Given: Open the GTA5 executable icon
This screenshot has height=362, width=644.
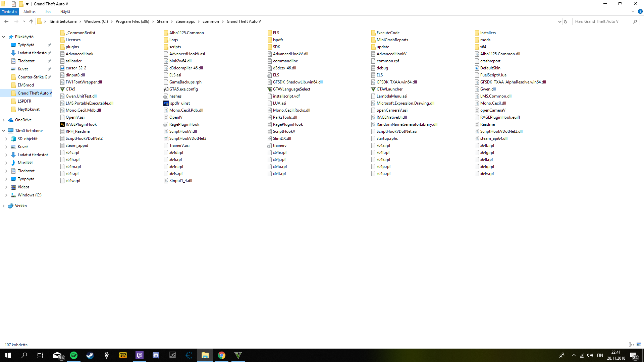Looking at the screenshot, I should 62,89.
